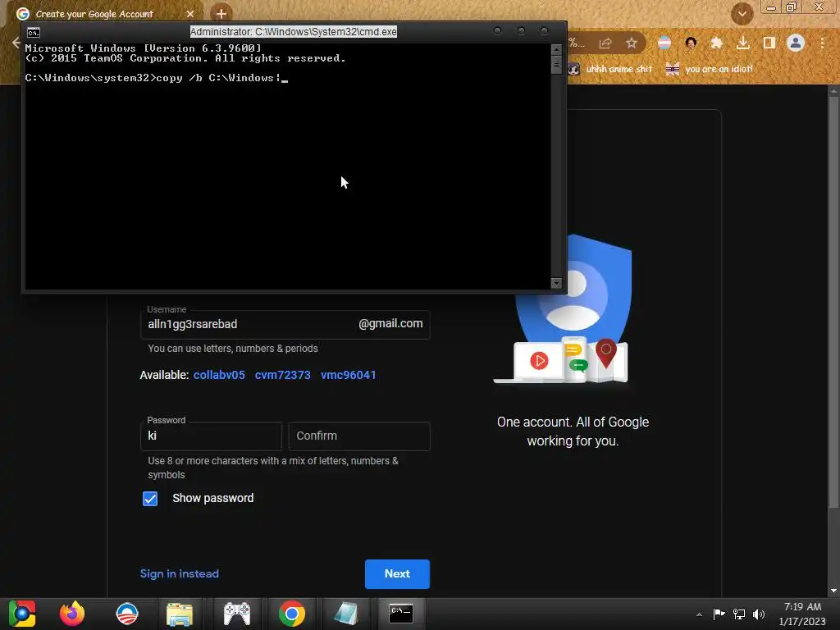Image resolution: width=840 pixels, height=630 pixels.
Task: Open the game controller taskbar app
Action: coord(237,614)
